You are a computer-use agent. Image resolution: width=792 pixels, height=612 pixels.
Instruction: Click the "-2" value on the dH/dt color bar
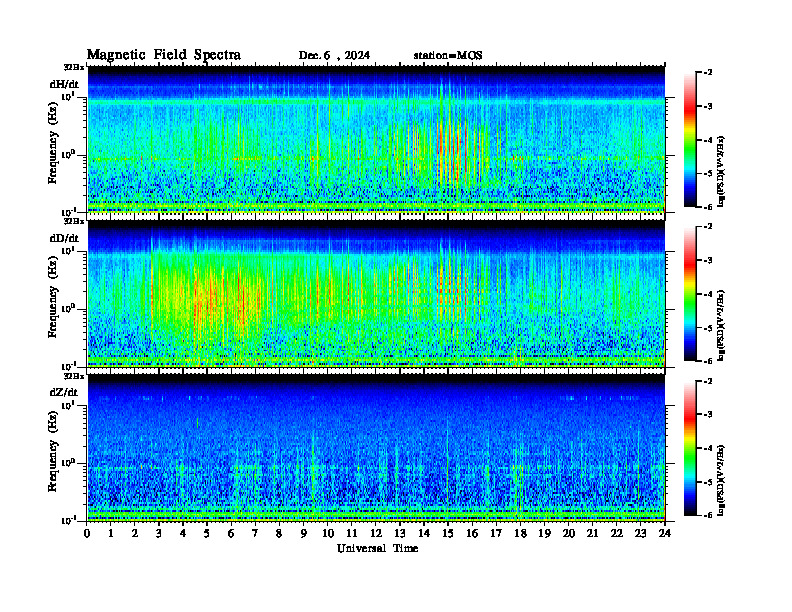708,73
